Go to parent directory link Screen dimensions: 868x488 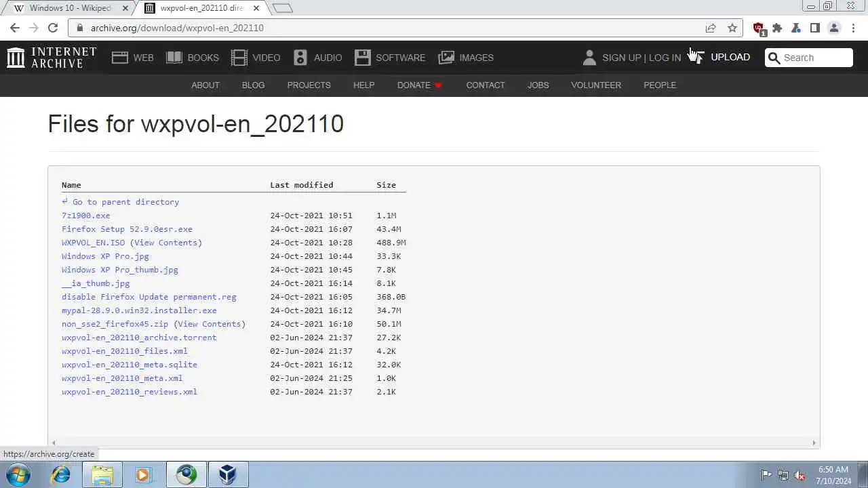click(120, 202)
